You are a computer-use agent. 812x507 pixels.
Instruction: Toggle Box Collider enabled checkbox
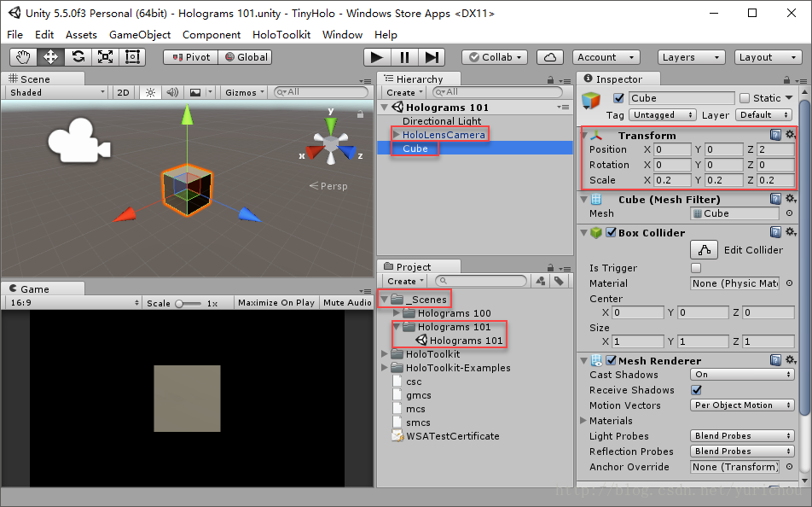[x=611, y=232]
